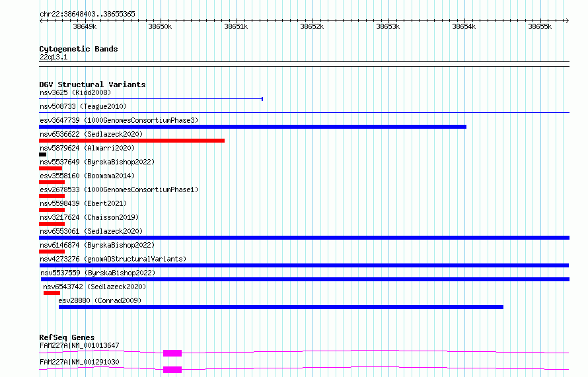Select nsv6146874 (ByrskaBishop2022) label
Viewport: 588px width, 377px height.
click(x=97, y=245)
